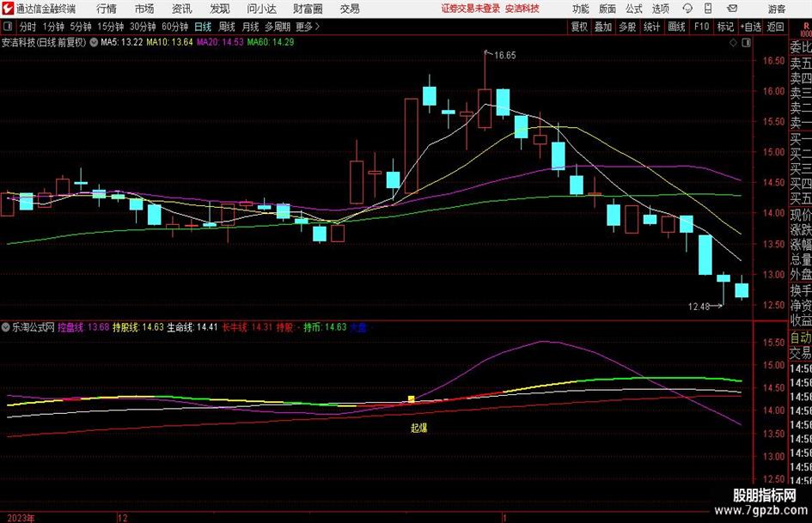Click the 复权 toolbar button
This screenshot has height=523, width=812.
[579, 27]
